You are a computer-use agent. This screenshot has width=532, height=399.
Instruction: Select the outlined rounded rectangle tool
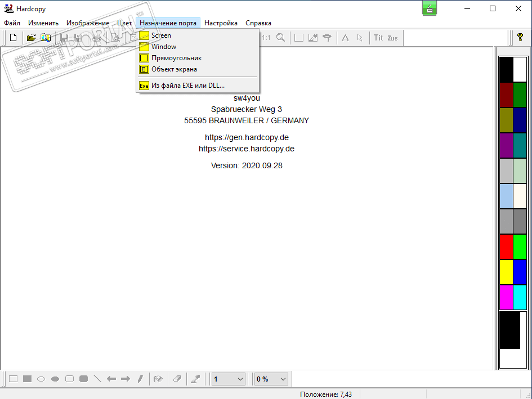pyautogui.click(x=70, y=379)
